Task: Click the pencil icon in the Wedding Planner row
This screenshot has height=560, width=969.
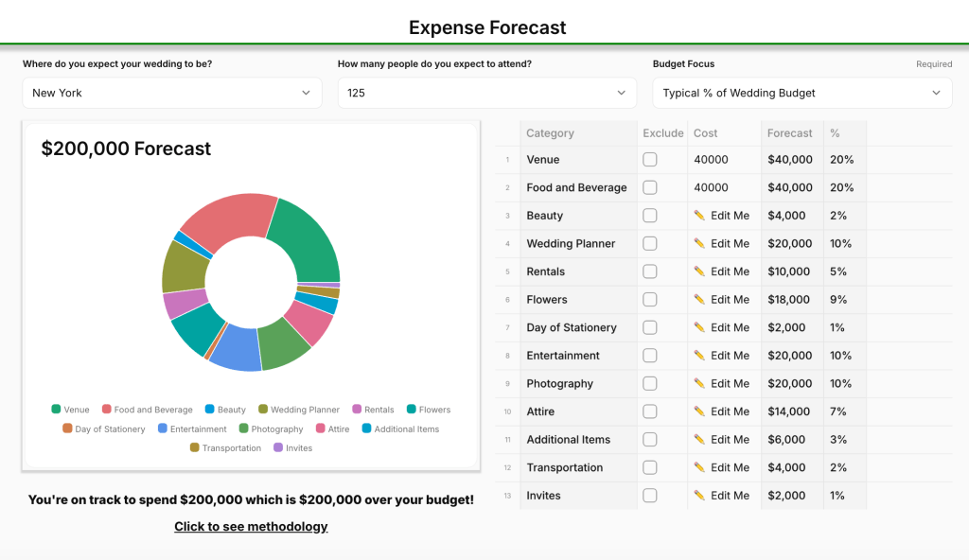Action: pyautogui.click(x=699, y=244)
